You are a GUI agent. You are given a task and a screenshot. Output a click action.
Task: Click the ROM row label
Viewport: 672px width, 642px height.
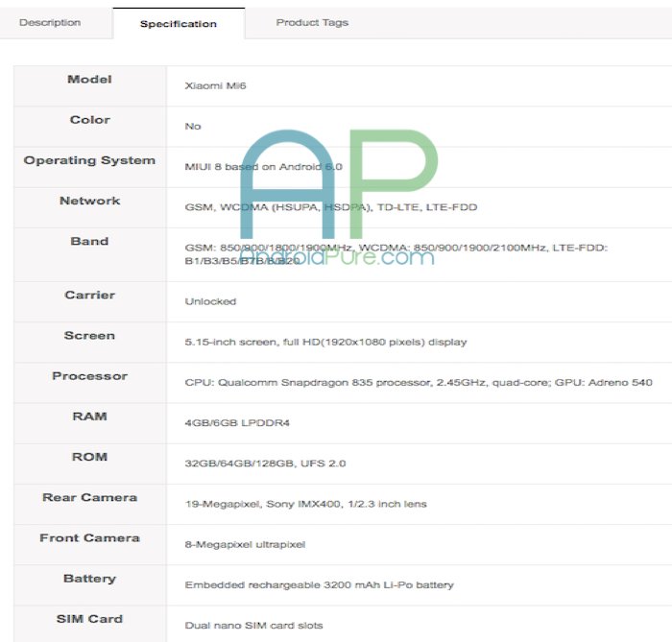pyautogui.click(x=89, y=457)
